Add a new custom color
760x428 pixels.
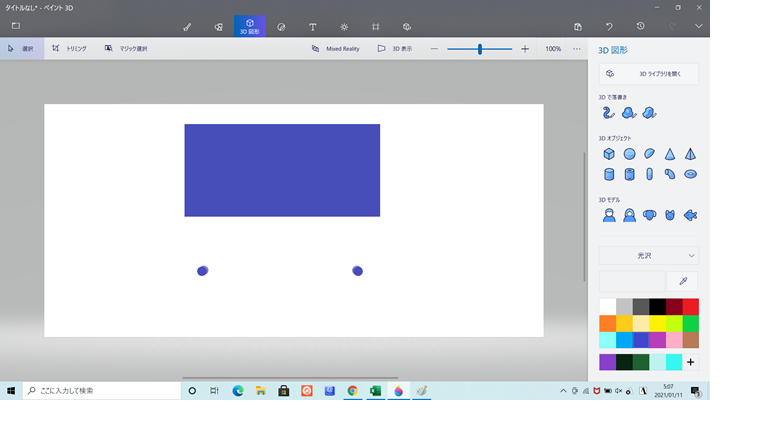pos(691,362)
